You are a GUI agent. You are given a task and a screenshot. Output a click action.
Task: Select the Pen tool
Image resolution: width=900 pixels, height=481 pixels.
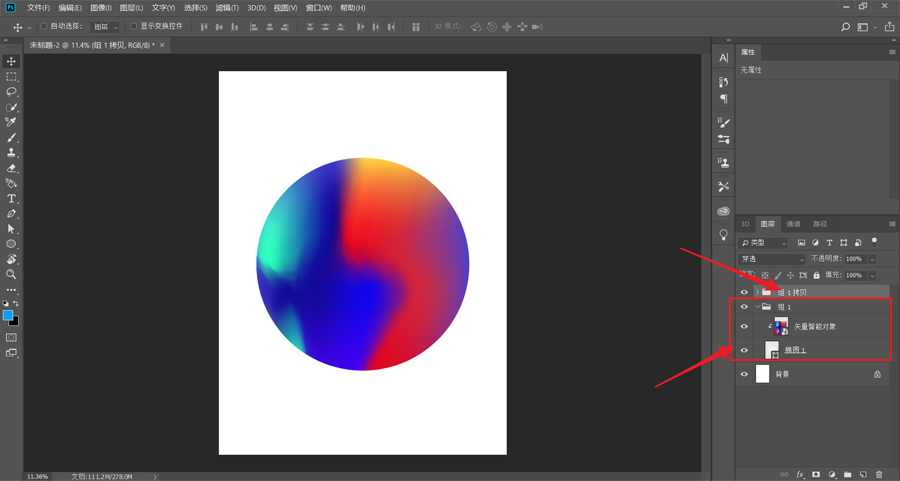(x=12, y=214)
